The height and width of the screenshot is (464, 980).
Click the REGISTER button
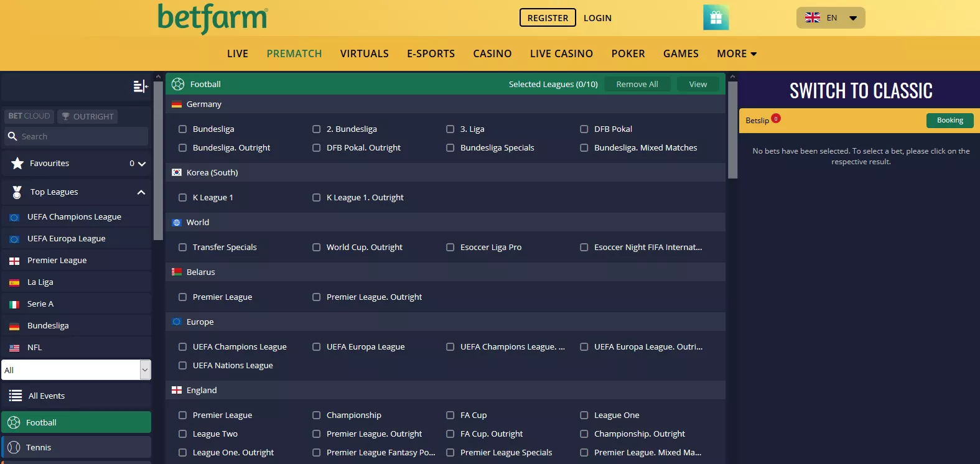(x=548, y=18)
